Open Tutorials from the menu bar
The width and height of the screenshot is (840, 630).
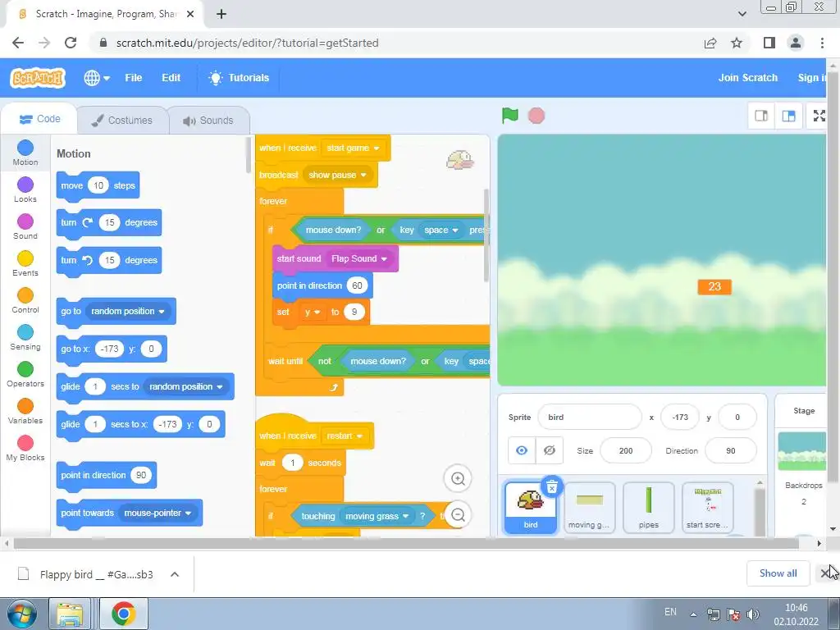[x=239, y=78]
